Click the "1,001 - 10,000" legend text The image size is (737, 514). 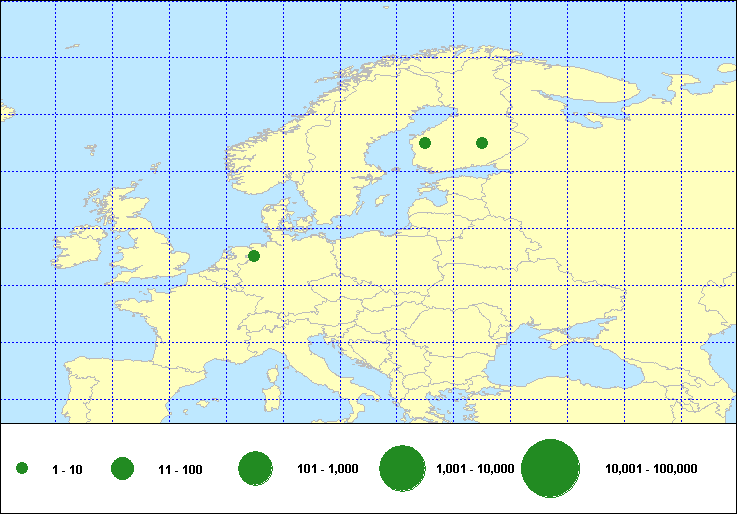(x=476, y=470)
